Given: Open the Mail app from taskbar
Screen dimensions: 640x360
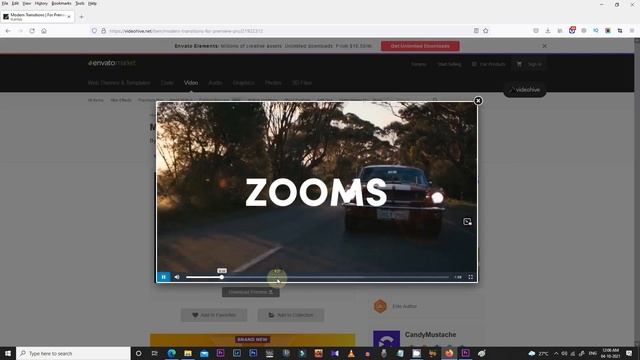Looking at the screenshot, I should click(x=204, y=353).
